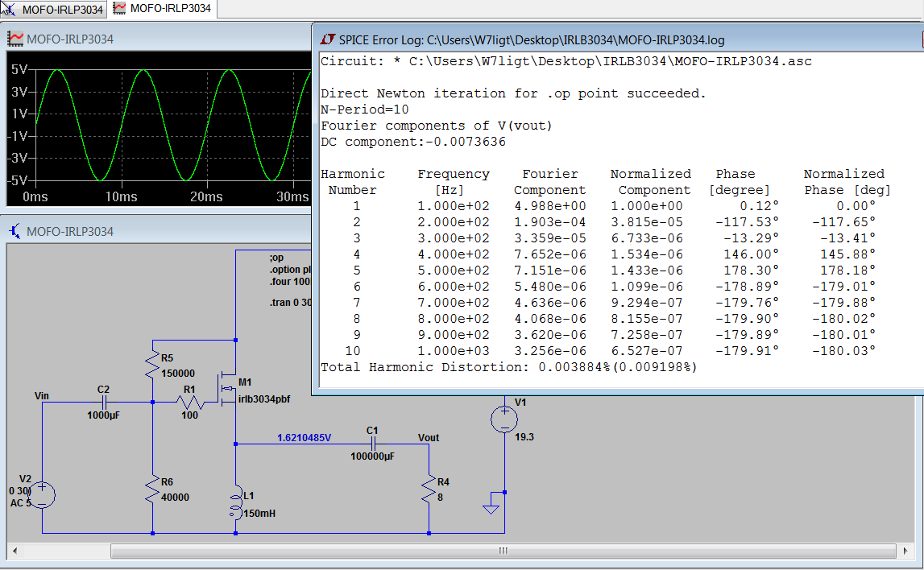Select the V2 voltage source symbol
Screen dimensions: 924x570
(42, 494)
